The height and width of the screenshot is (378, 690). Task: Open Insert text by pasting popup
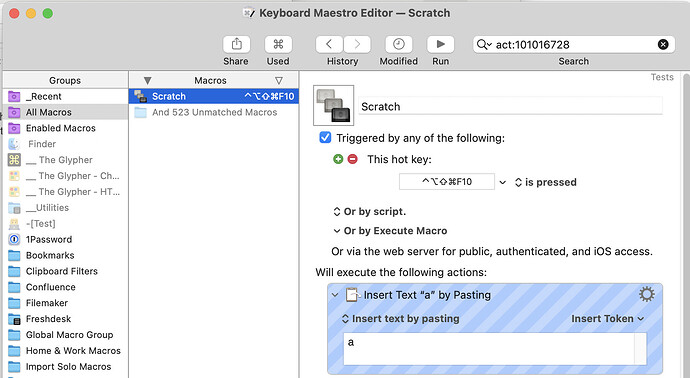click(x=401, y=319)
